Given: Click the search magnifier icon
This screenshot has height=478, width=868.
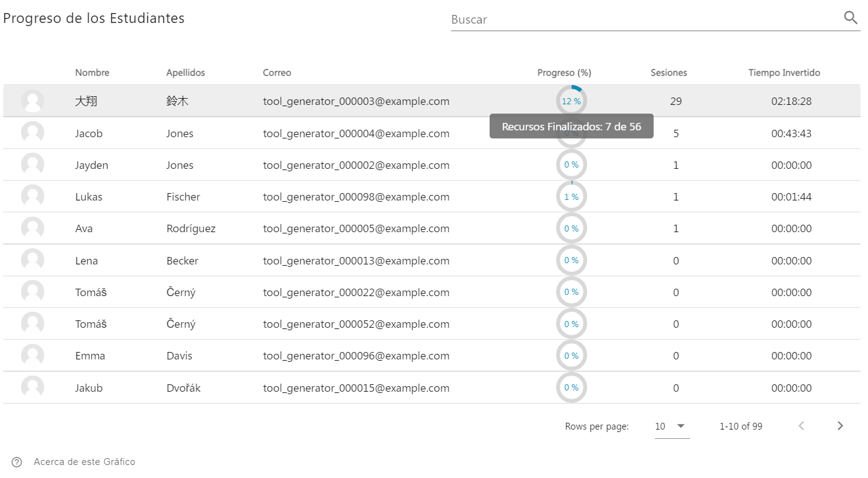Looking at the screenshot, I should click(851, 18).
